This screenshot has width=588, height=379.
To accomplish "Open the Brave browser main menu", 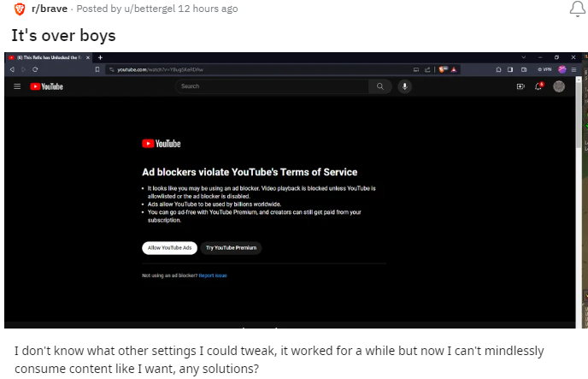I will [x=573, y=68].
